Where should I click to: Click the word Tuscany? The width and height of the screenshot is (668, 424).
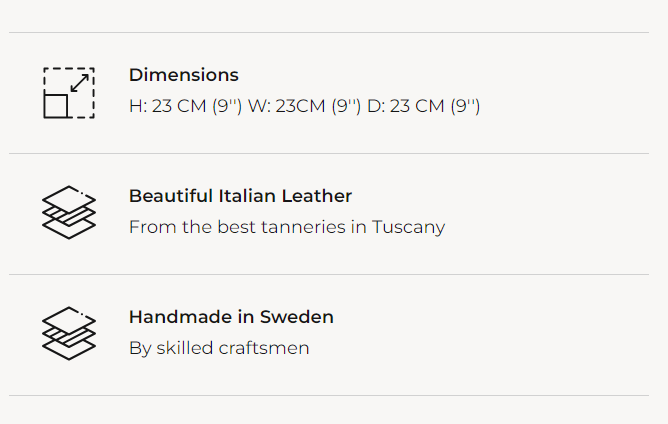pos(408,227)
